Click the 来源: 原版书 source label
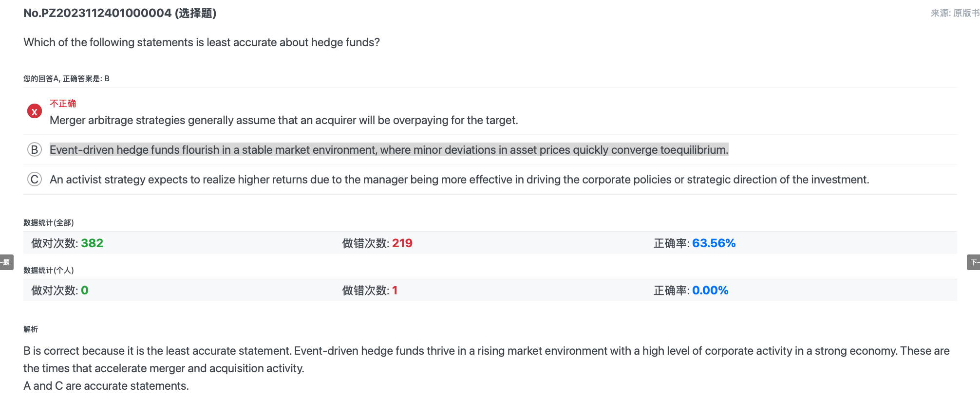980x416 pixels. (955, 13)
